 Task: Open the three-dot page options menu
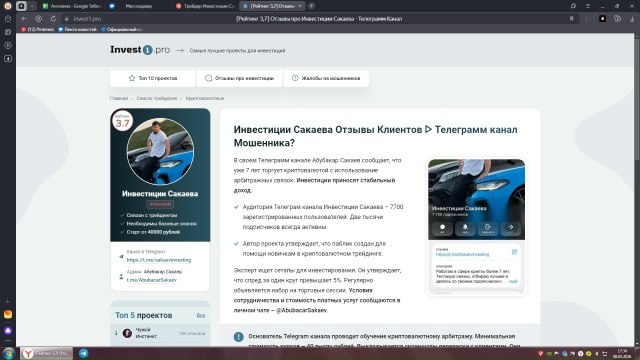point(587,19)
